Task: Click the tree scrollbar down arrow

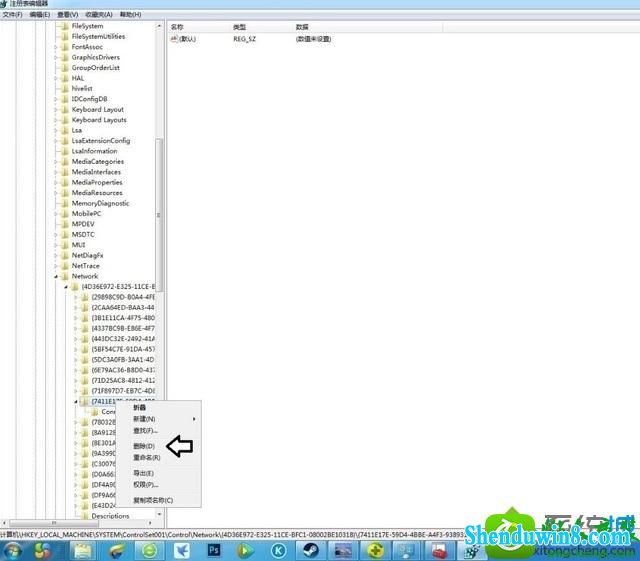Action: tap(159, 514)
